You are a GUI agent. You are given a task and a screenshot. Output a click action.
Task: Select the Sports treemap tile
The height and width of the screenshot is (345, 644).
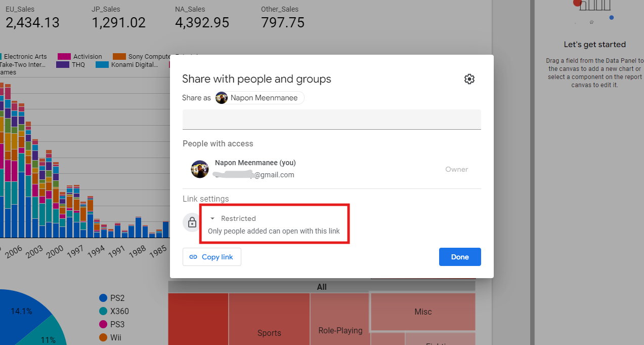pos(269,324)
